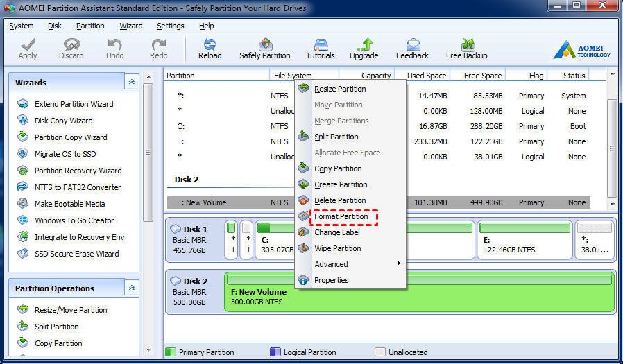
Task: Launch Partition Copy Wizard icon
Action: pos(23,137)
